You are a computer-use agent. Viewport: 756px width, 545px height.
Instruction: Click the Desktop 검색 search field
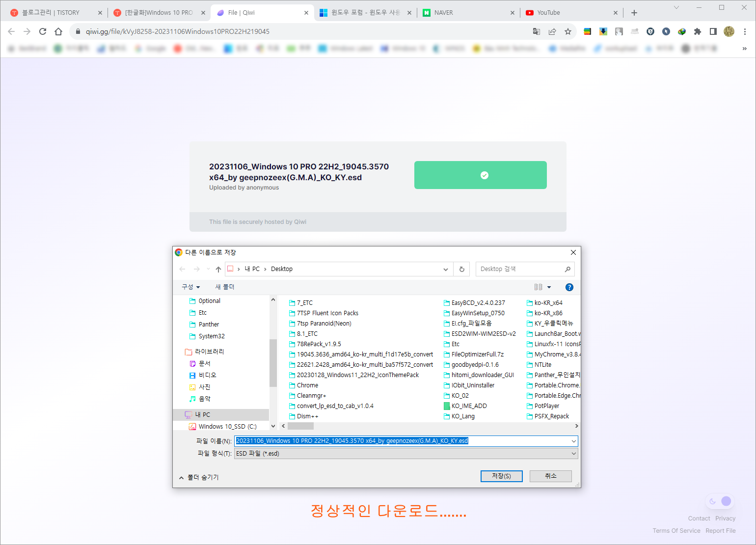525,269
